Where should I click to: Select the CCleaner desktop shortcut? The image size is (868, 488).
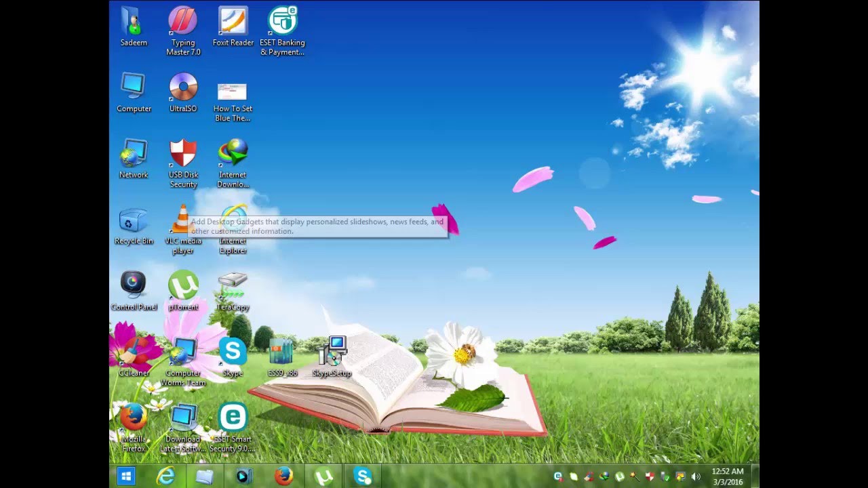[134, 357]
